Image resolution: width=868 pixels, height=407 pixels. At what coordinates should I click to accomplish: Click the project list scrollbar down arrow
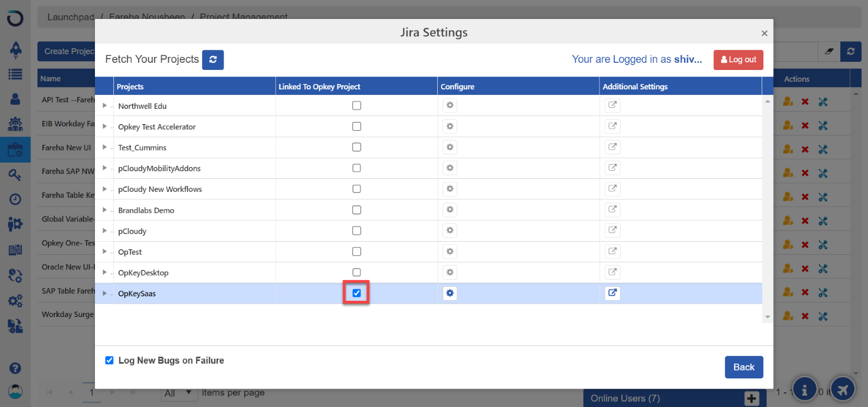768,317
